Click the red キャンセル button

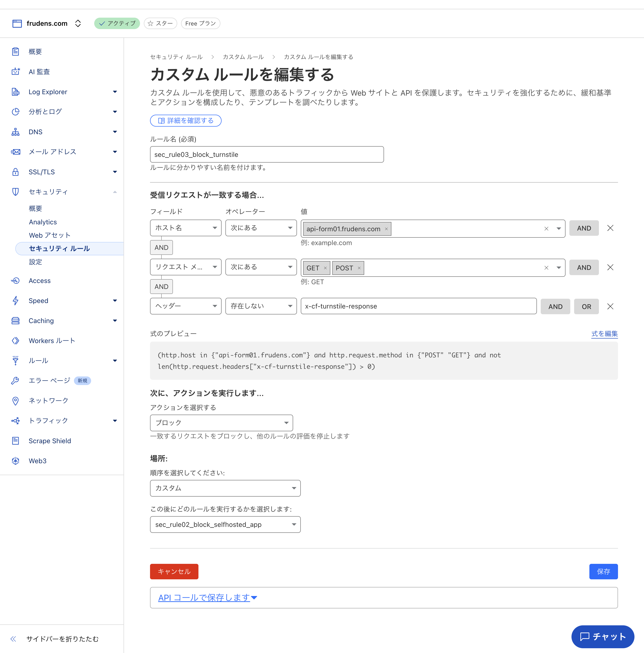pyautogui.click(x=174, y=571)
